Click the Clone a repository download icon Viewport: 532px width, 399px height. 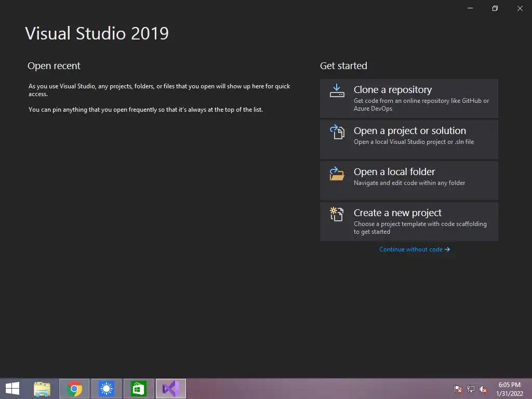pos(337,90)
